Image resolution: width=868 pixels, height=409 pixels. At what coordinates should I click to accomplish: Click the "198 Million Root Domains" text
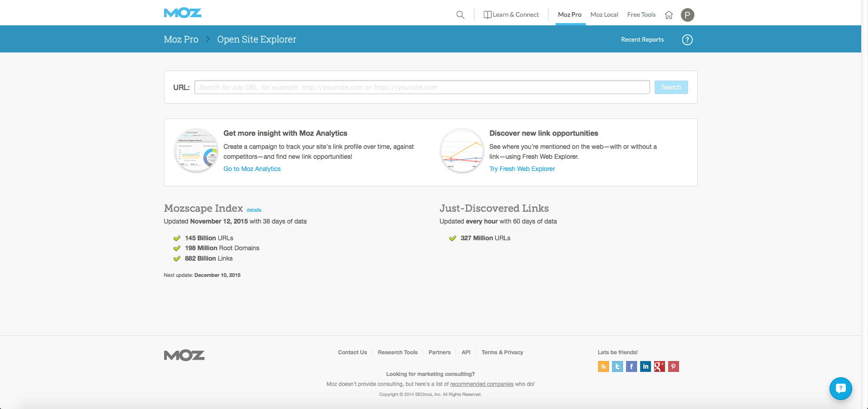(222, 248)
